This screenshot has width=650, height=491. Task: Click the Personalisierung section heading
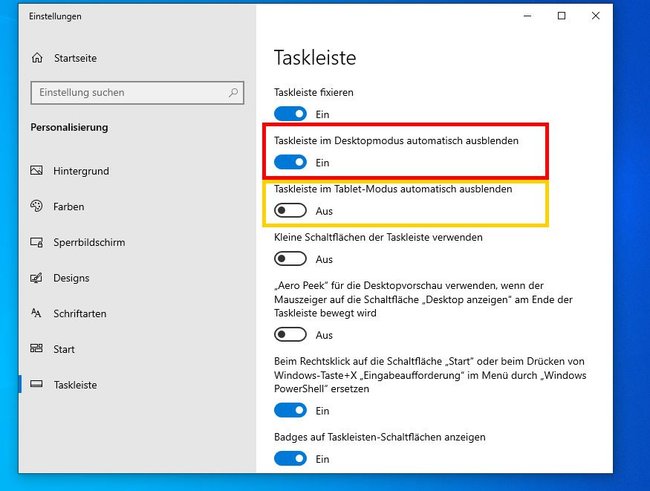click(x=69, y=127)
